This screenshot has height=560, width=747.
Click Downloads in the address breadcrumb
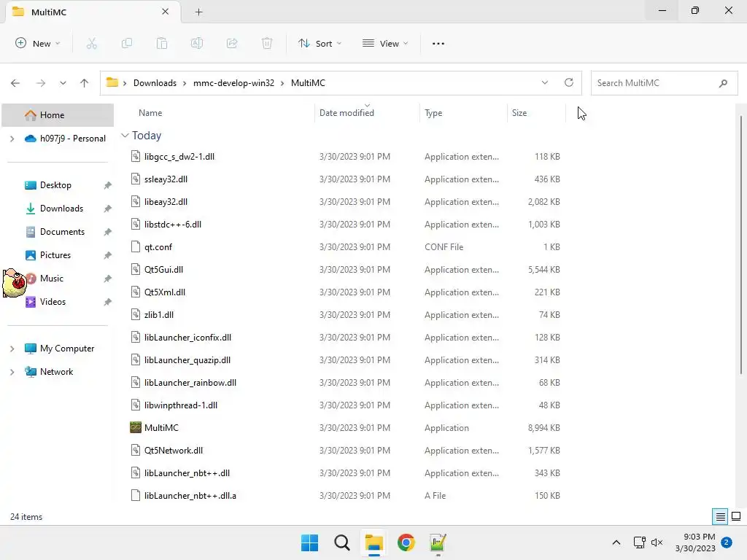(x=155, y=83)
